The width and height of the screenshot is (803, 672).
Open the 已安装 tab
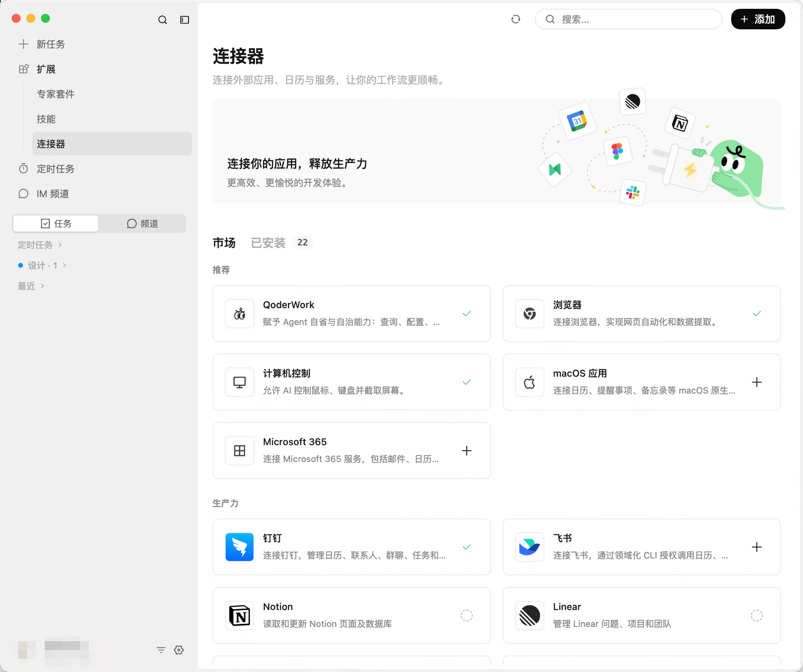(x=268, y=243)
